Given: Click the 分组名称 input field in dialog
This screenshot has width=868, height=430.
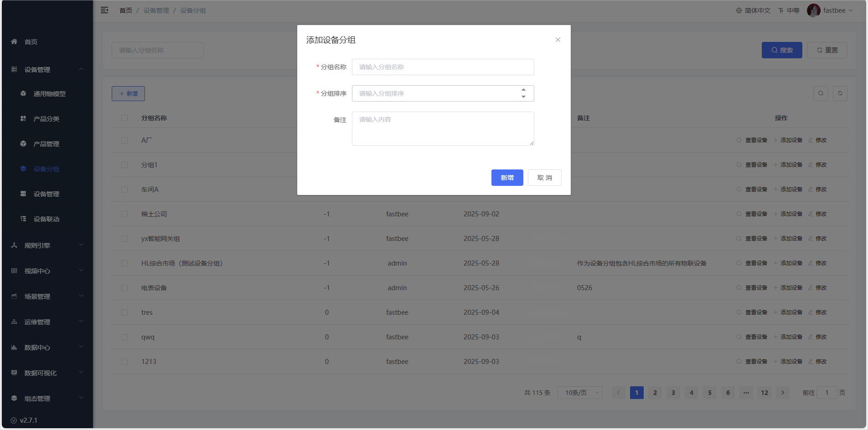Looking at the screenshot, I should pos(443,67).
